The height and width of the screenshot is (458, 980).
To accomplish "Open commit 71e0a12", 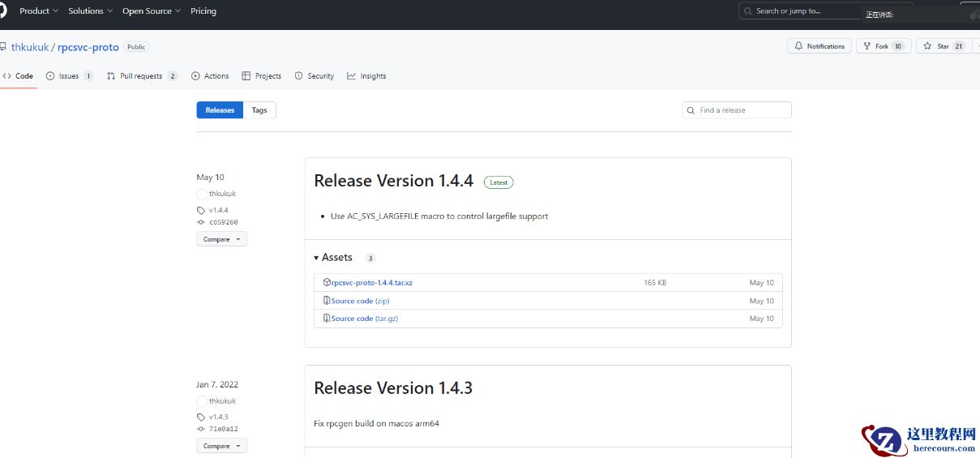I will 224,430.
